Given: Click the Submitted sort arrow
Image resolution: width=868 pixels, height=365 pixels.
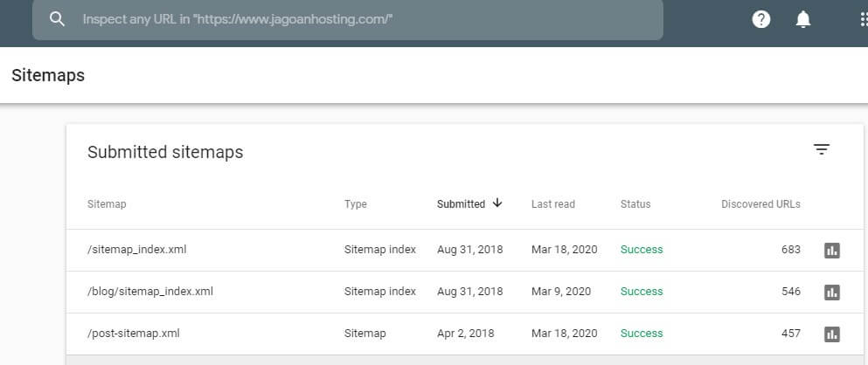Looking at the screenshot, I should (x=497, y=203).
